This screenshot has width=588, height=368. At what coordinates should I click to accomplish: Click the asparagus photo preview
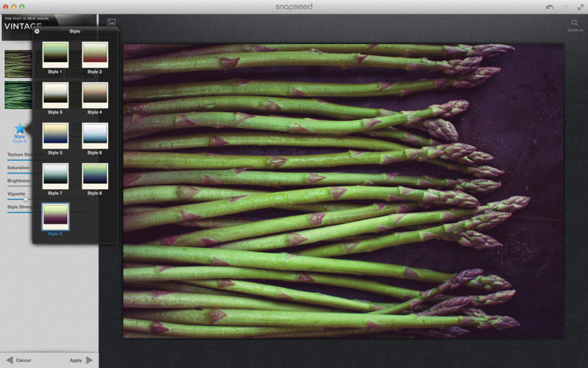pos(343,191)
